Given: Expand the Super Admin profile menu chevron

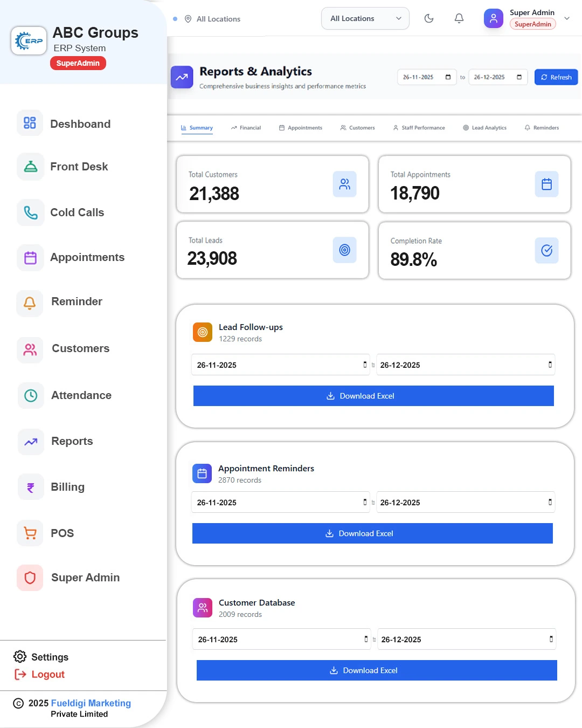Looking at the screenshot, I should coord(567,18).
